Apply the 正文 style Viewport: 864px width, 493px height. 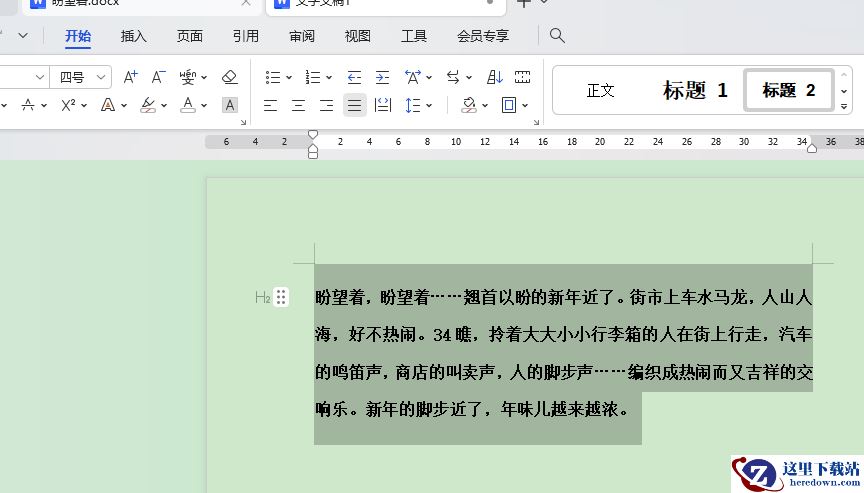600,90
